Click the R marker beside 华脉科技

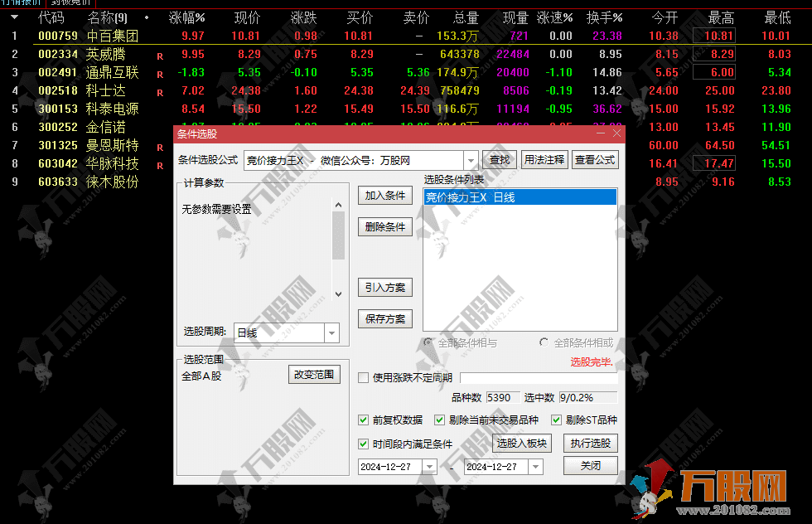[x=160, y=165]
